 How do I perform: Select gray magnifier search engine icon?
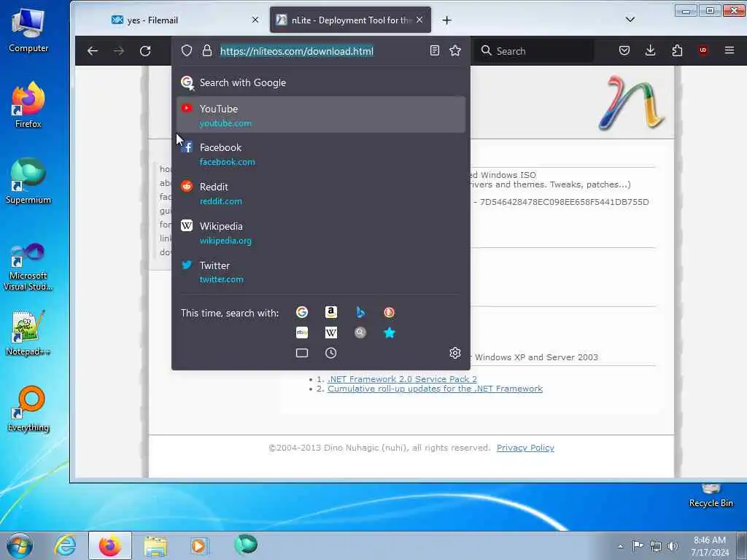coord(360,332)
